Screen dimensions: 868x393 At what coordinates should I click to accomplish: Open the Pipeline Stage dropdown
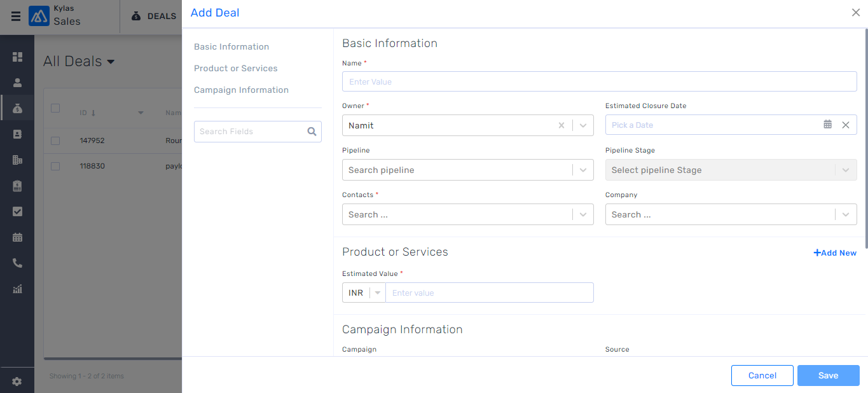click(x=846, y=170)
